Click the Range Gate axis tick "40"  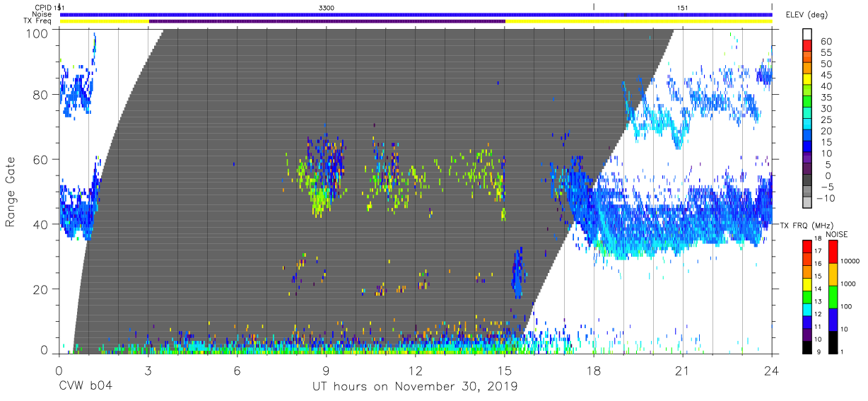pos(41,224)
